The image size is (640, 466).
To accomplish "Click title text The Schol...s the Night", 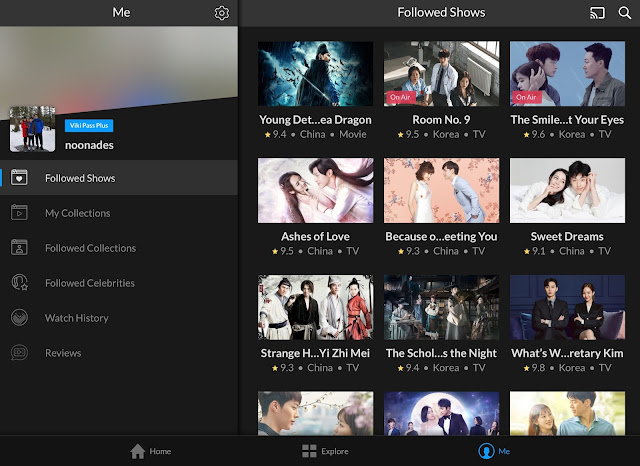I will pos(441,353).
